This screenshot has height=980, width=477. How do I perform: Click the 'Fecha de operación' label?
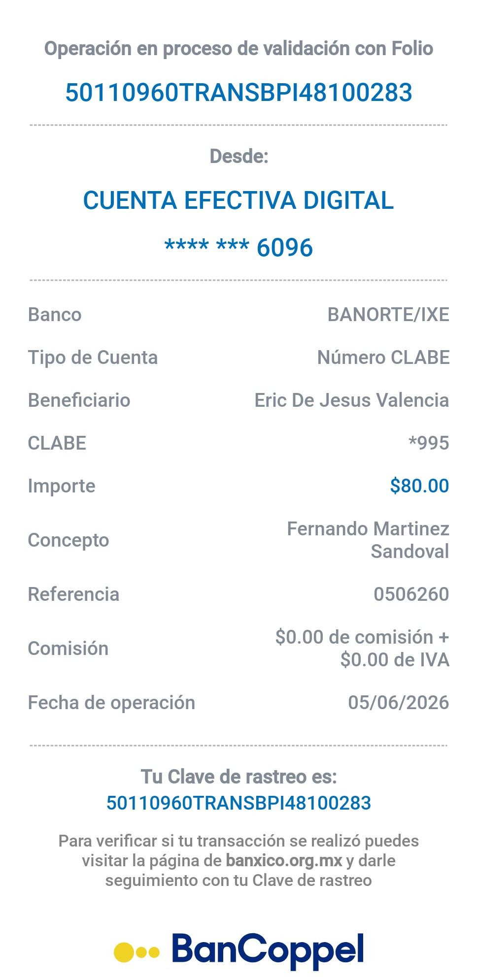[x=111, y=703]
